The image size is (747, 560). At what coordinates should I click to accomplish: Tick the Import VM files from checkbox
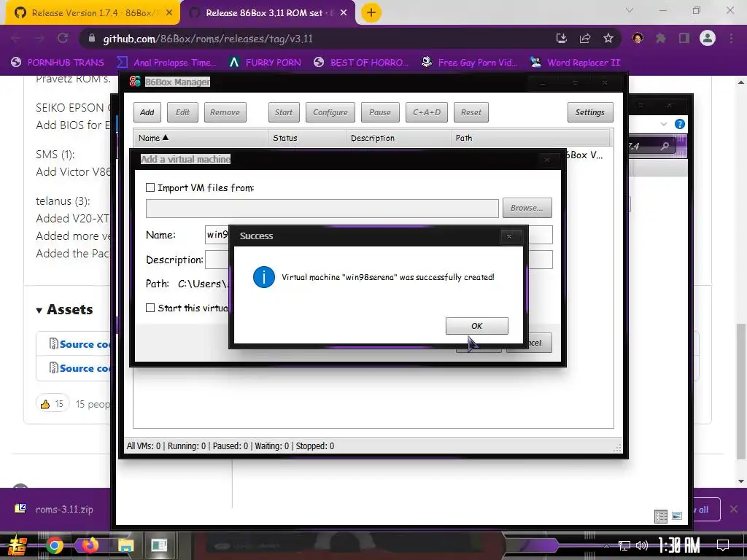click(150, 187)
